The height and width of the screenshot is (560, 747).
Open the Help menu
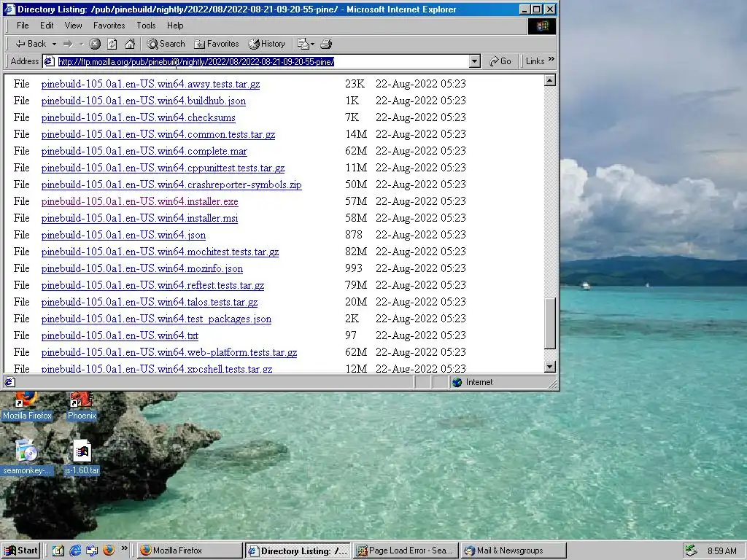(x=175, y=26)
